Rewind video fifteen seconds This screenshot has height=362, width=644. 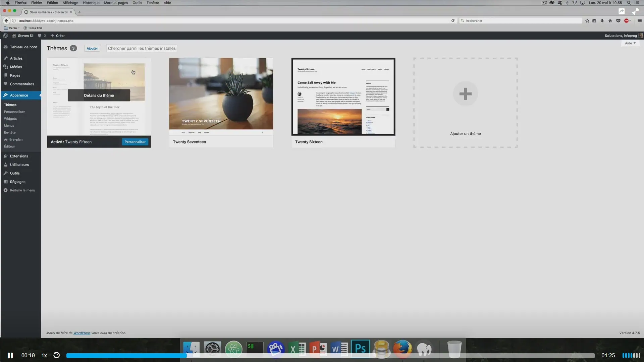pyautogui.click(x=57, y=355)
